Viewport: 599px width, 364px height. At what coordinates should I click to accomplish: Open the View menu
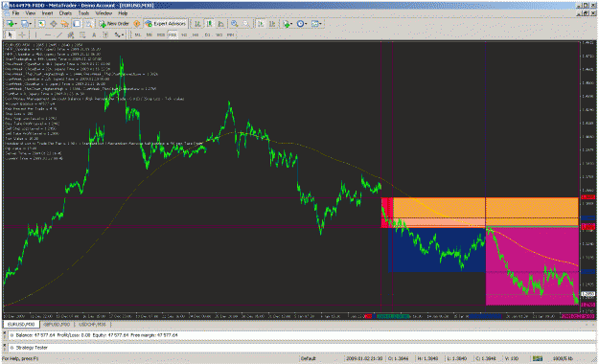tap(30, 13)
